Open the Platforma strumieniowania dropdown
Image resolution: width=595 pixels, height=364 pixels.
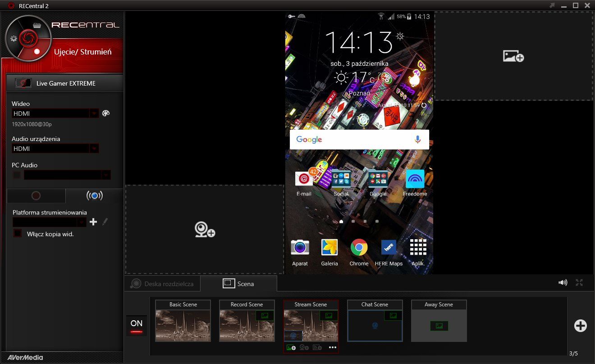[49, 222]
